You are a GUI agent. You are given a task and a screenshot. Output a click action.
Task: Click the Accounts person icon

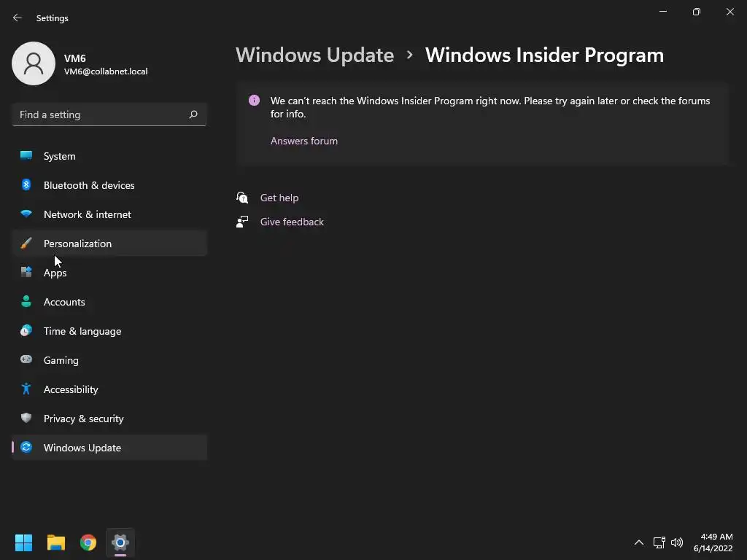pyautogui.click(x=26, y=301)
